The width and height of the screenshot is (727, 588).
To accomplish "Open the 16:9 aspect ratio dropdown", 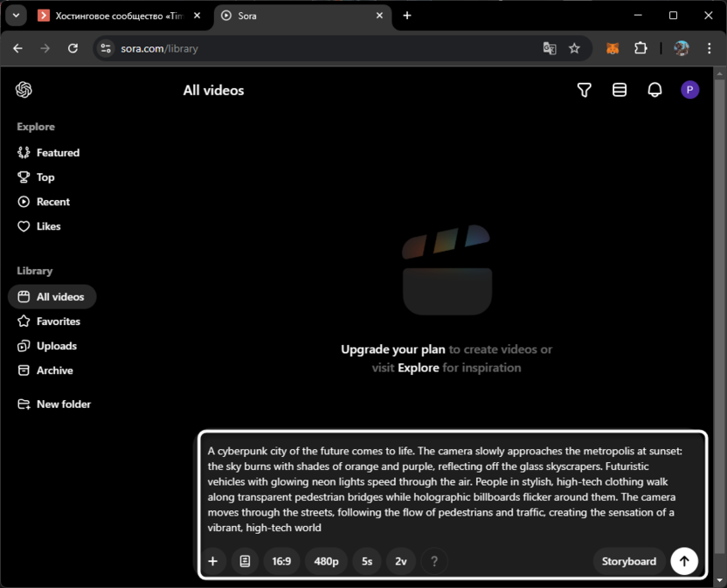I will pyautogui.click(x=281, y=562).
